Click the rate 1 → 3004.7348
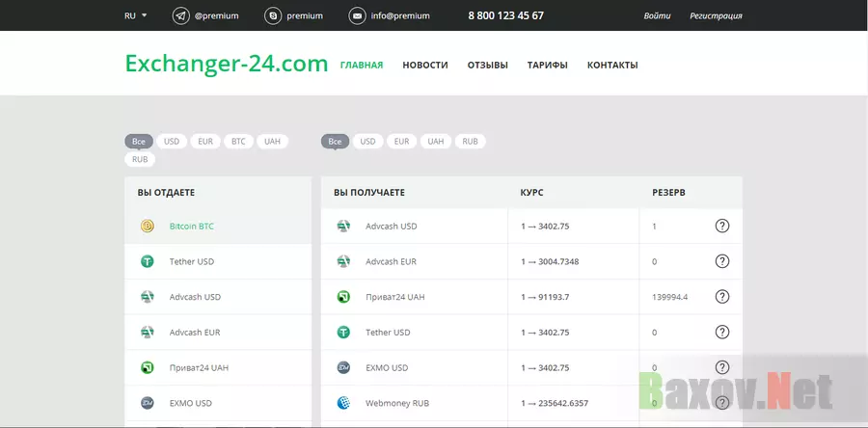 coord(550,261)
